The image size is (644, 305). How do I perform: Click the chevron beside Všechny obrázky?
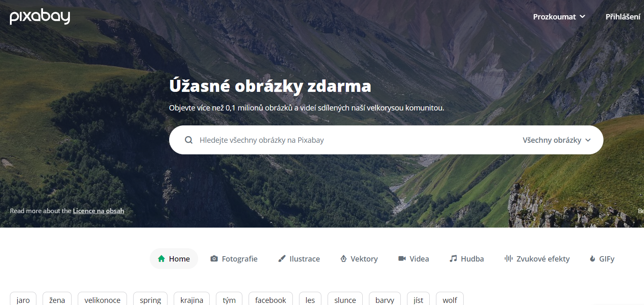coord(588,140)
